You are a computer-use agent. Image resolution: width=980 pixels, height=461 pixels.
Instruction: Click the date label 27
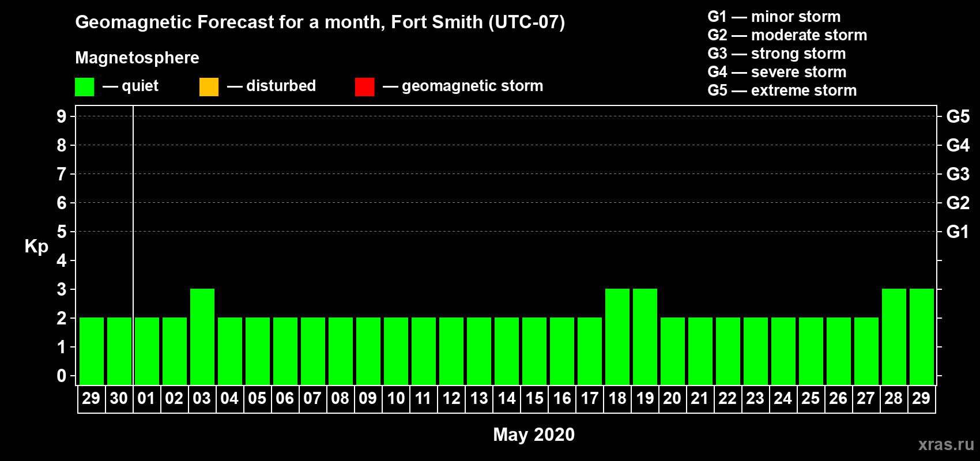coord(866,398)
